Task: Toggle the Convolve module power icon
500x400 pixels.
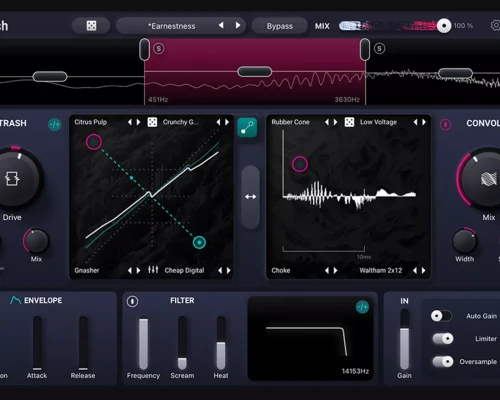Action: click(445, 124)
